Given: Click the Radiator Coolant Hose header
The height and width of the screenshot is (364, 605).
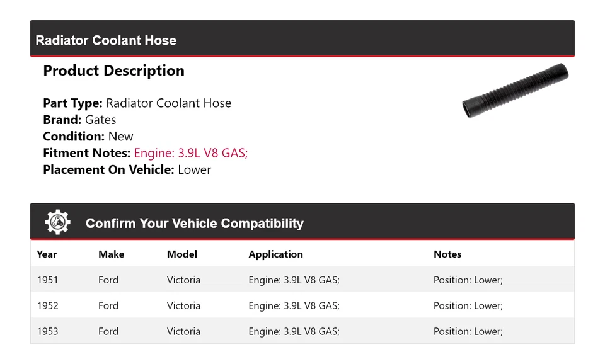Looking at the screenshot, I should pos(106,40).
